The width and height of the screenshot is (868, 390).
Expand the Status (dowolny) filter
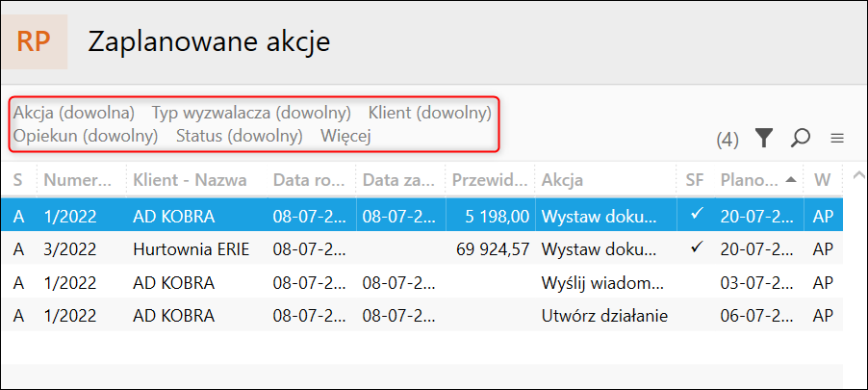point(239,136)
